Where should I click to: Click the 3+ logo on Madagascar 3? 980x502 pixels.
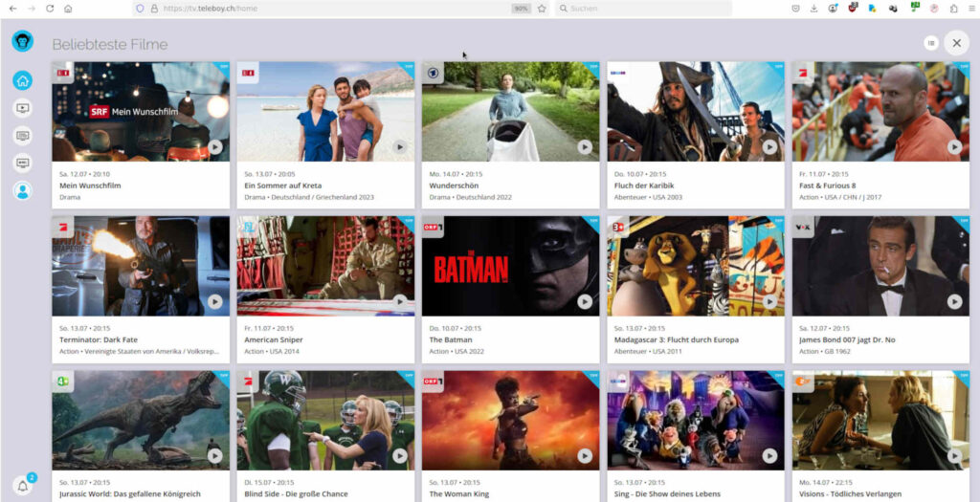click(617, 228)
